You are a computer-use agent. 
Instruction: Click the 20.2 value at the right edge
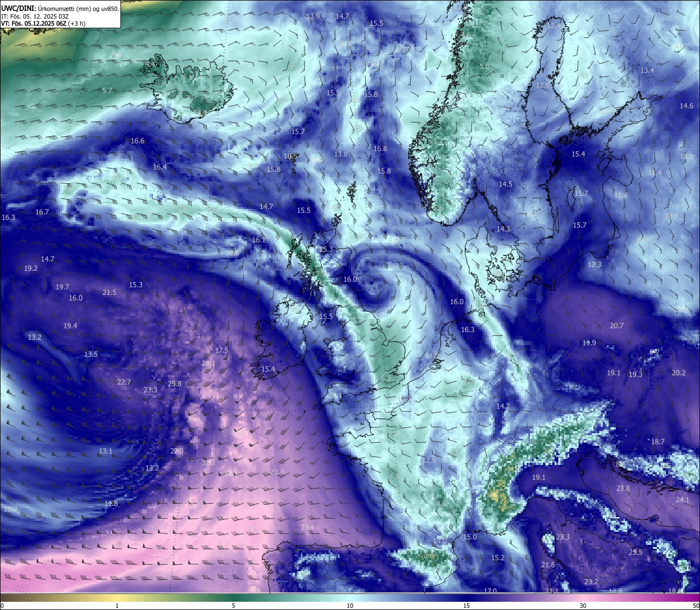[x=679, y=373]
